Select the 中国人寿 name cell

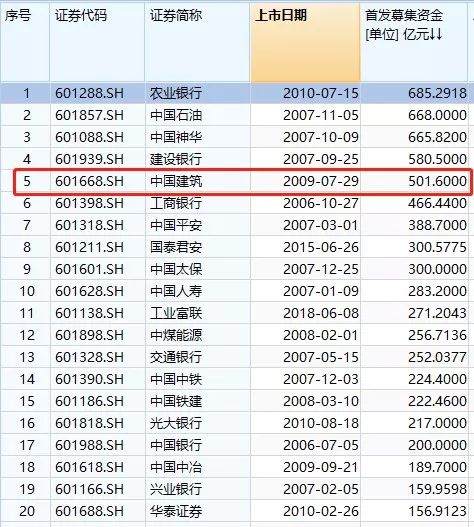coord(176,291)
